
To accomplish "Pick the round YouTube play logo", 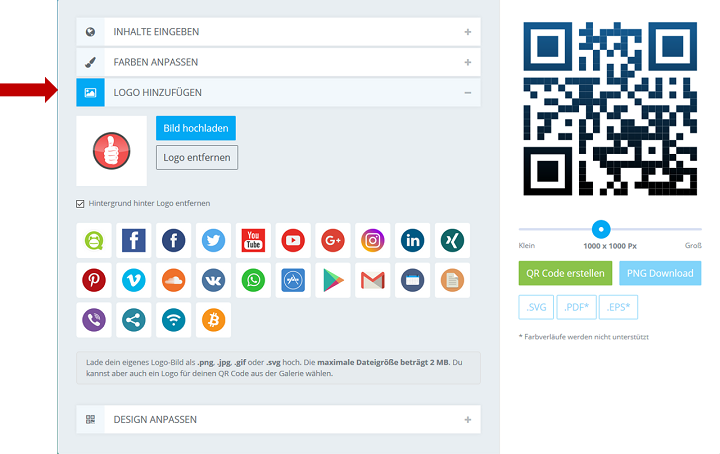I will pyautogui.click(x=293, y=241).
